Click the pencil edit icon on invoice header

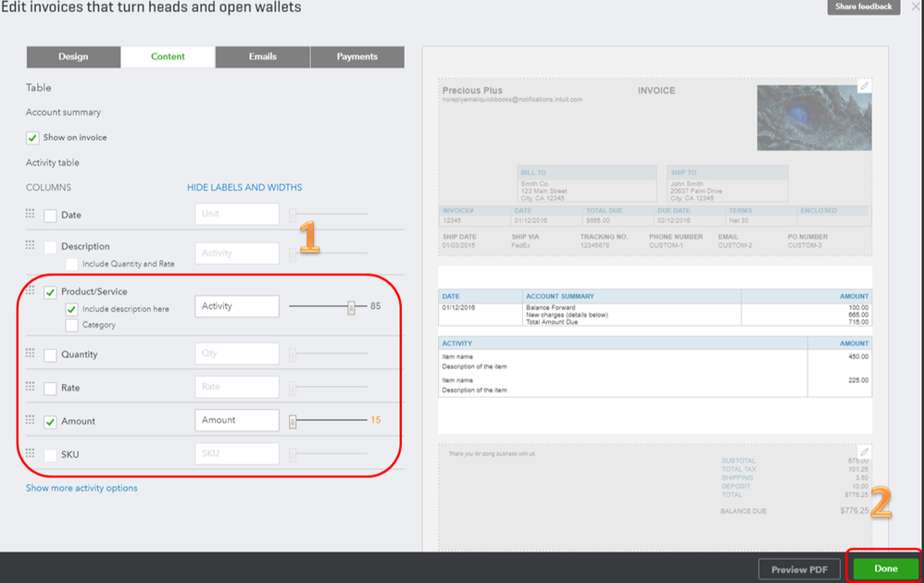[x=864, y=86]
